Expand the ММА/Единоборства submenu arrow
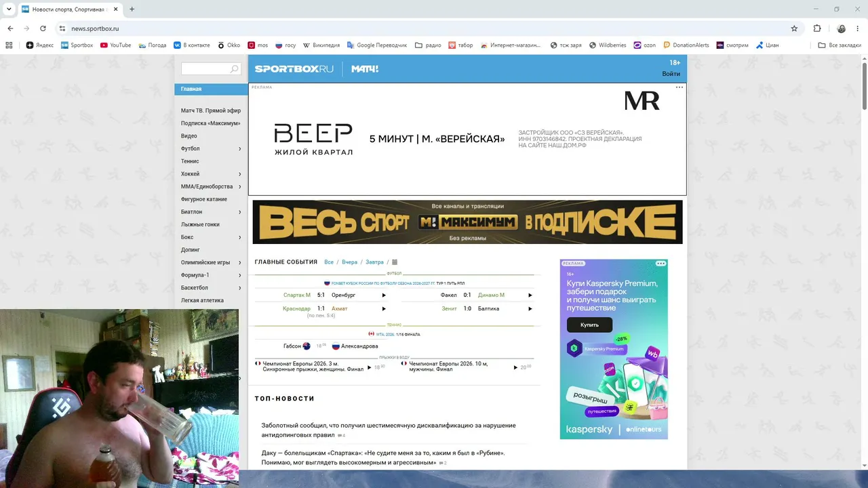The height and width of the screenshot is (488, 868). point(240,187)
